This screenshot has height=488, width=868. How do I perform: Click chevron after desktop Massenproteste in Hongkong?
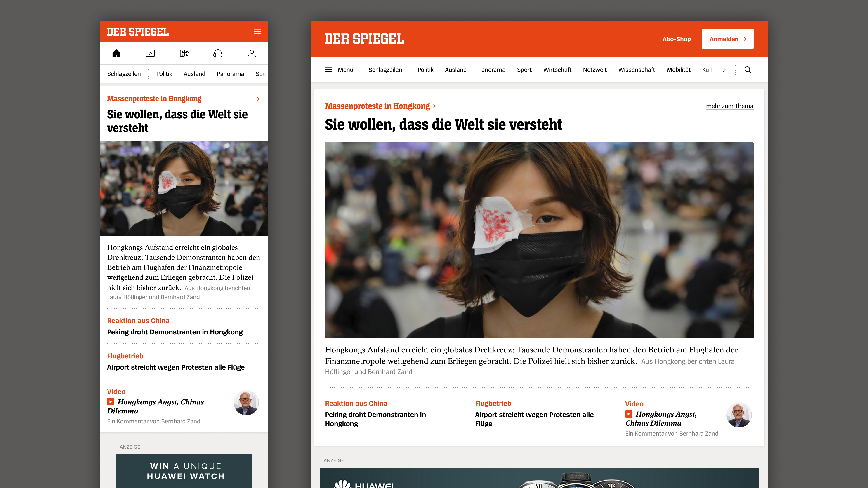coord(434,106)
